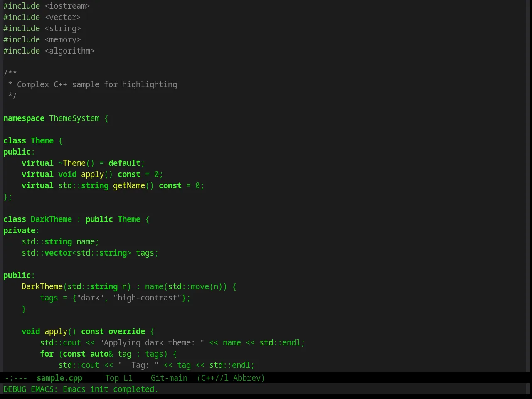The width and height of the screenshot is (532, 399).
Task: Click the Git-main version control indicator
Action: point(169,378)
